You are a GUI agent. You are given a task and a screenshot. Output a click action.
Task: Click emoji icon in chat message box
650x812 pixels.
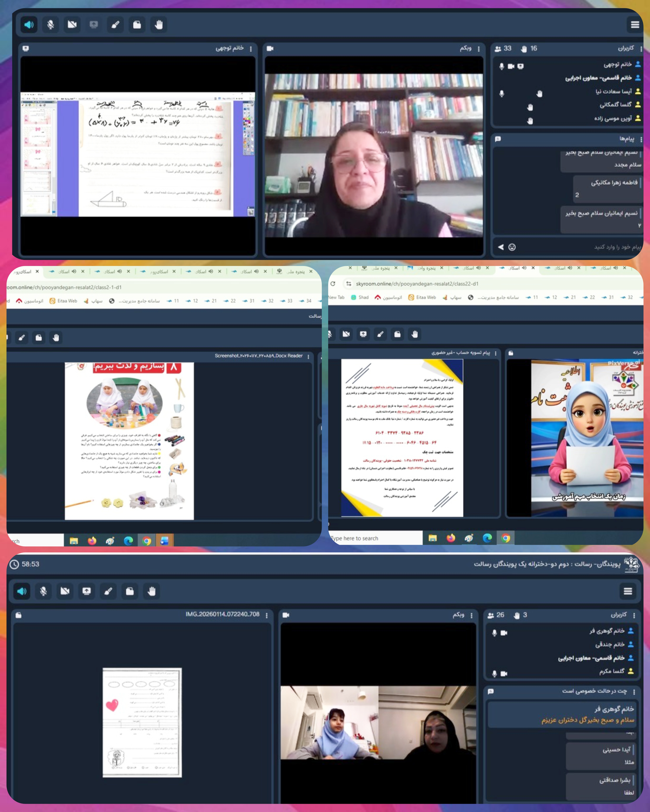512,247
